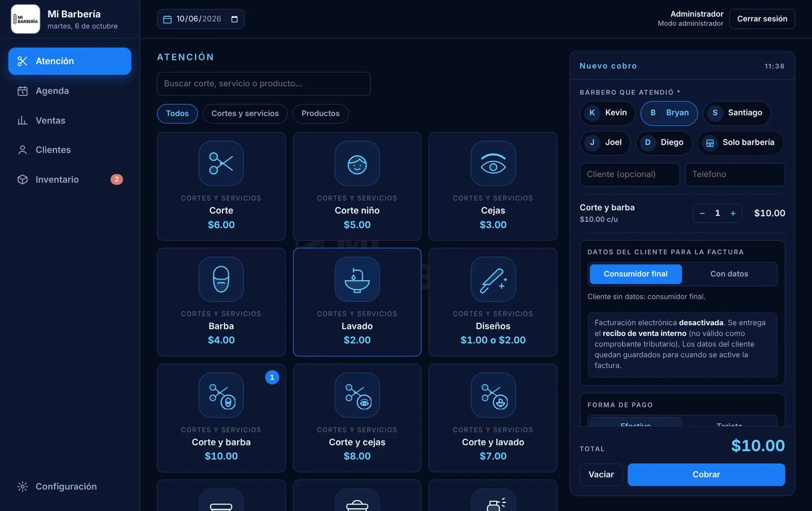Switch invoice to Con datos

click(x=729, y=274)
